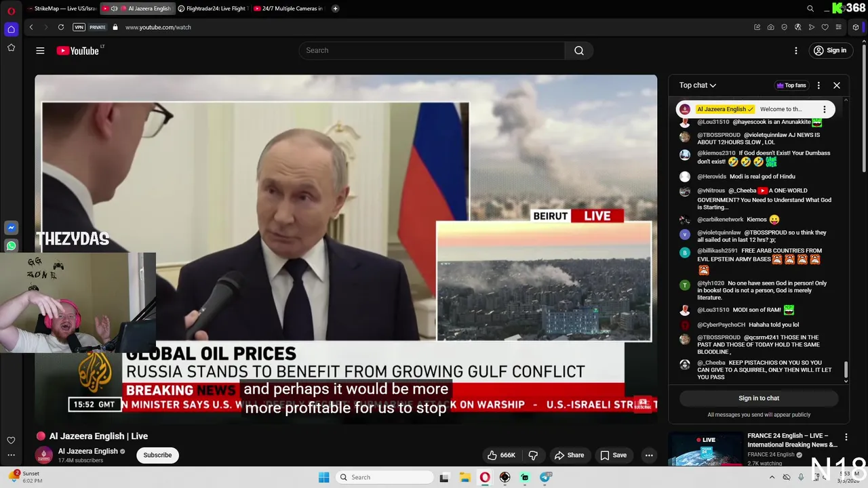Viewport: 868px width, 488px height.
Task: Reload the page with the refresh icon
Action: (x=61, y=27)
